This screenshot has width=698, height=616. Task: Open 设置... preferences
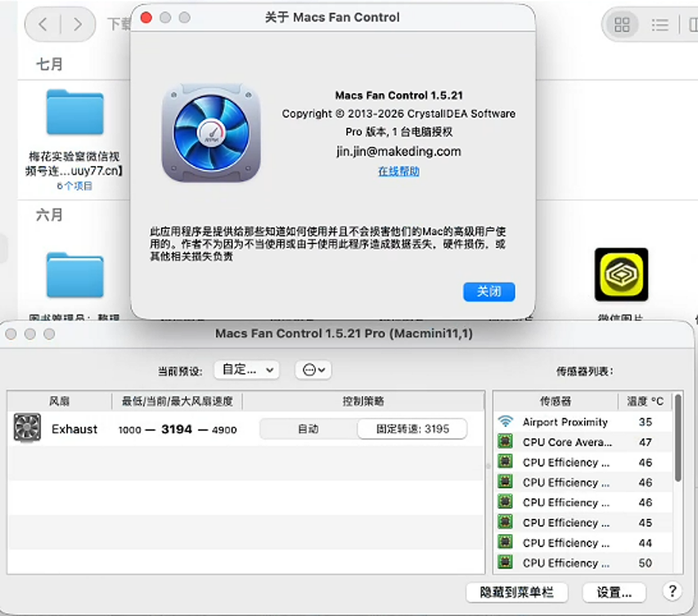click(615, 592)
